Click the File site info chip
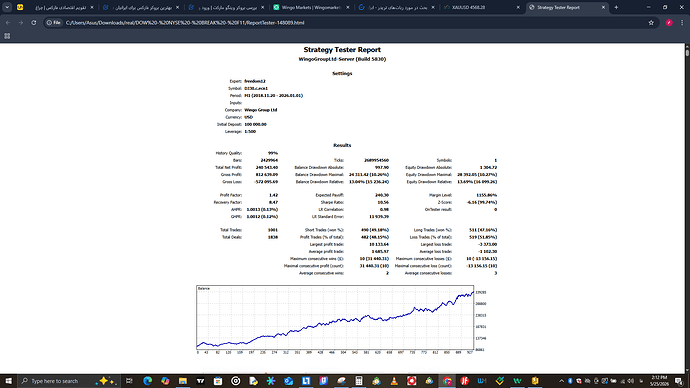 click(54, 22)
